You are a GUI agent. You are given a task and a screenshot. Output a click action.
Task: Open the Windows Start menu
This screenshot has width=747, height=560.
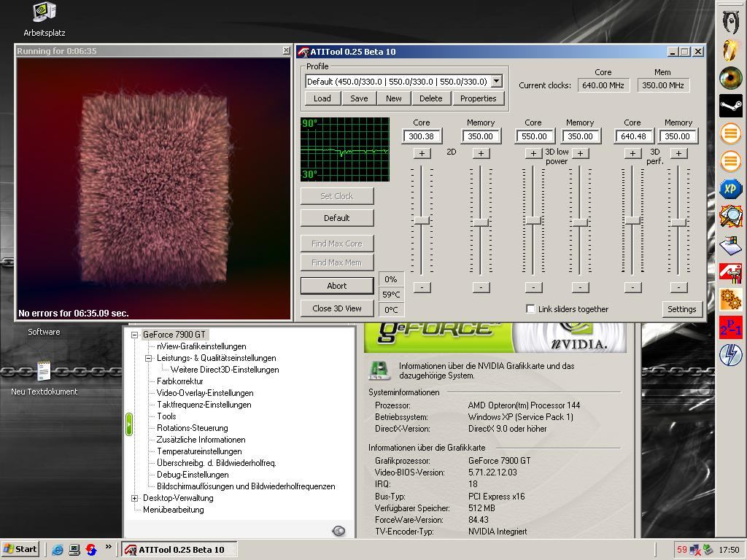coord(20,550)
